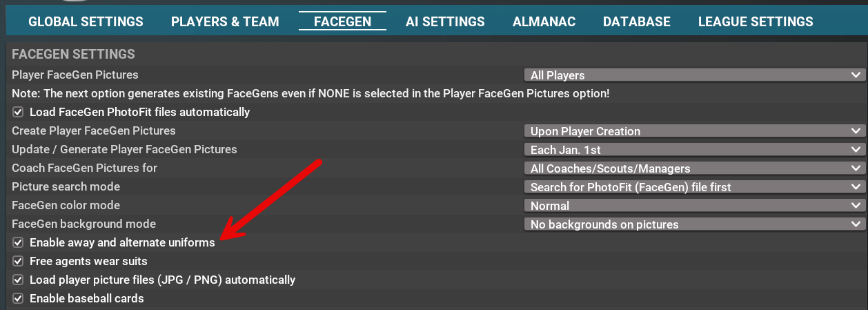The image size is (868, 310).
Task: Expand FaceGen color mode dropdown
Action: click(694, 206)
